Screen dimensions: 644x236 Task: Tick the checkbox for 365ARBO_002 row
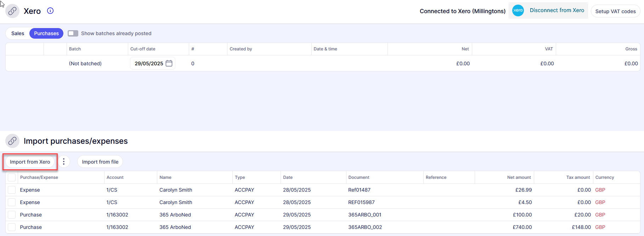(12, 227)
